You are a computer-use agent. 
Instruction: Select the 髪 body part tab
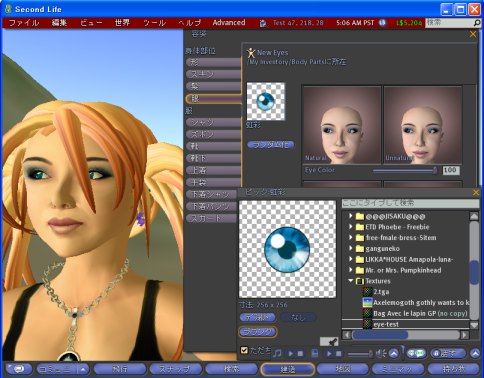(213, 86)
